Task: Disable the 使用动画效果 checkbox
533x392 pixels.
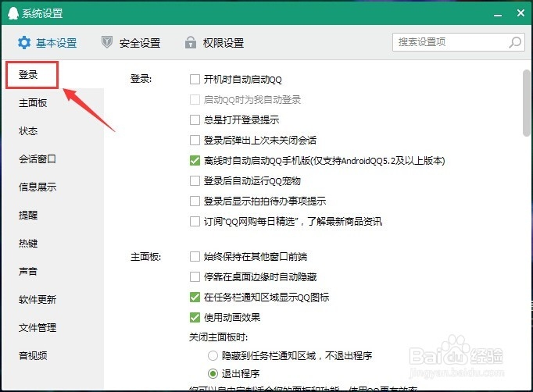Action: pyautogui.click(x=195, y=318)
